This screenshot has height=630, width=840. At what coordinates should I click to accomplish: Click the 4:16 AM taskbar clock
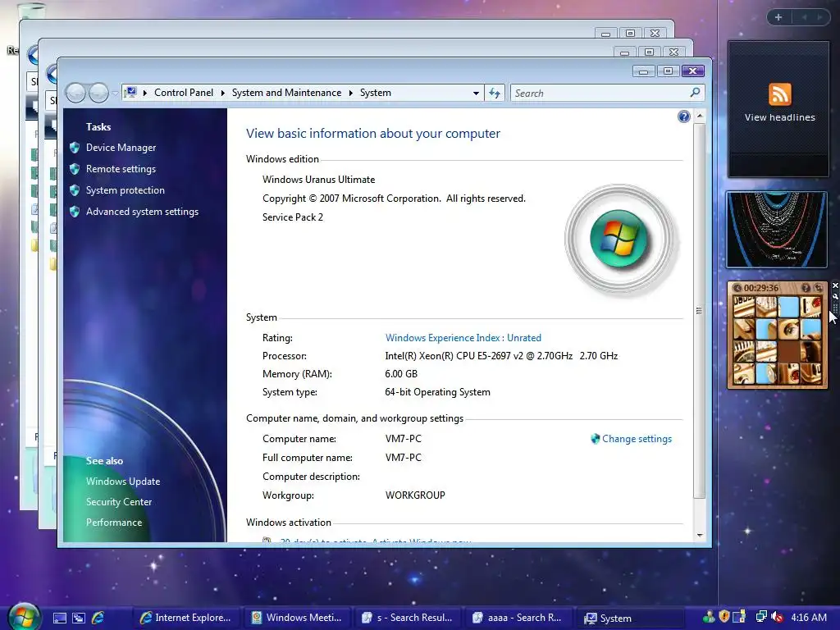808,617
